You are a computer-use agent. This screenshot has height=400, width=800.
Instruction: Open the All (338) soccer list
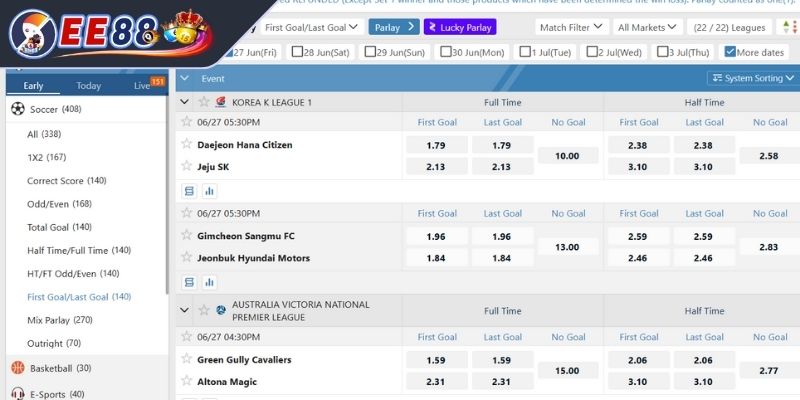pyautogui.click(x=44, y=134)
